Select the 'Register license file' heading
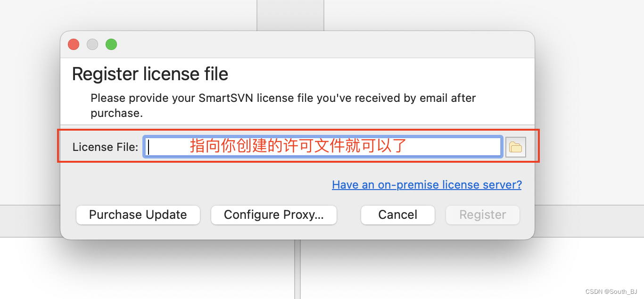Image resolution: width=644 pixels, height=299 pixels. tap(150, 74)
